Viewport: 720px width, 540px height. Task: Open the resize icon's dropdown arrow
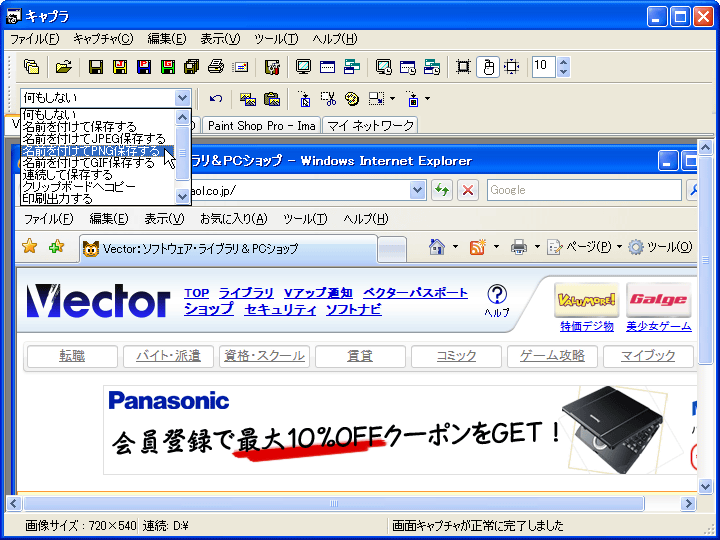(x=392, y=98)
